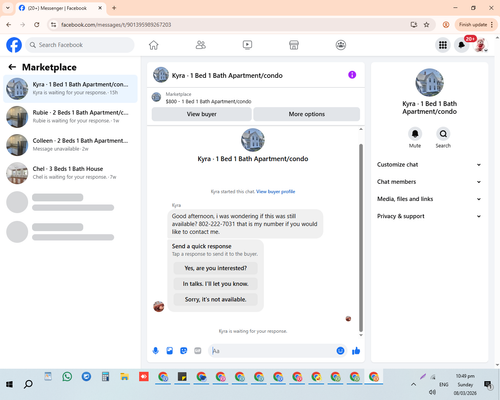
Task: Search in conversation via right panel Search icon
Action: [x=443, y=134]
